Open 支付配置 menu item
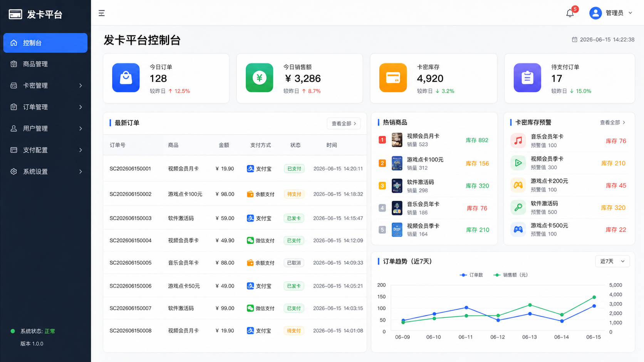The width and height of the screenshot is (644, 362). coord(45,150)
